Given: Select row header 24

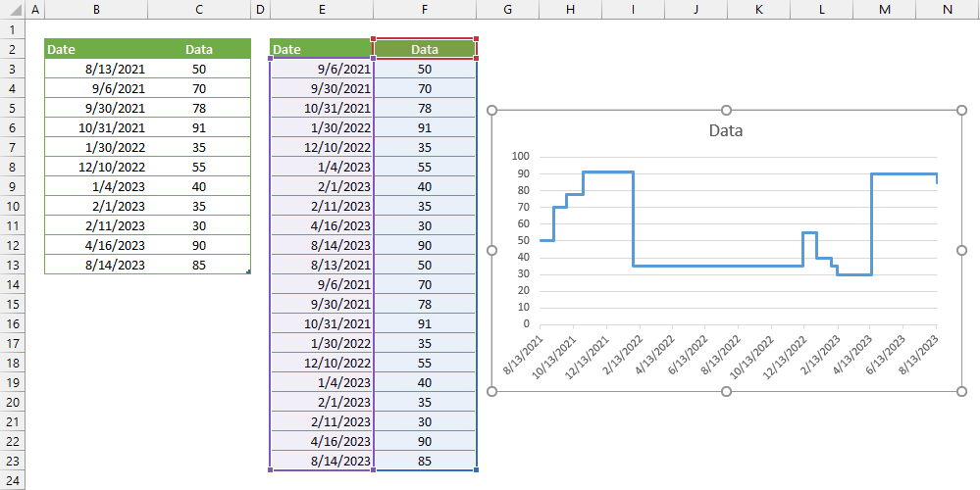Looking at the screenshot, I should tap(12, 480).
